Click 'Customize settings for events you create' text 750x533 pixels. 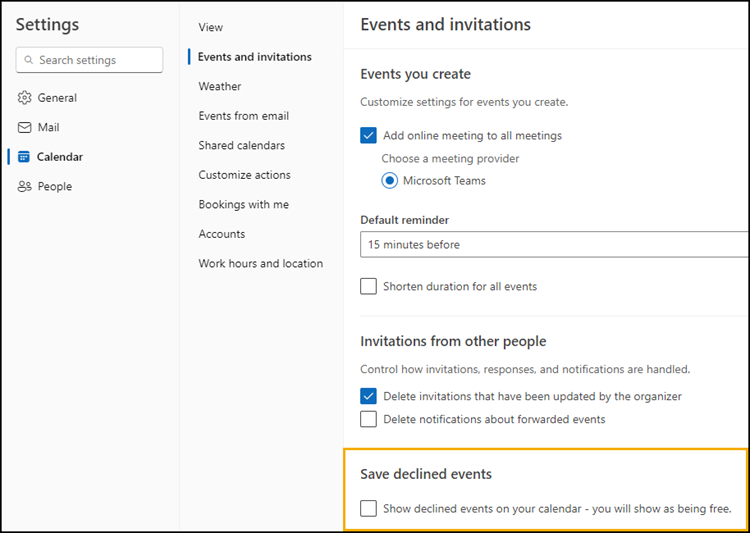[464, 102]
